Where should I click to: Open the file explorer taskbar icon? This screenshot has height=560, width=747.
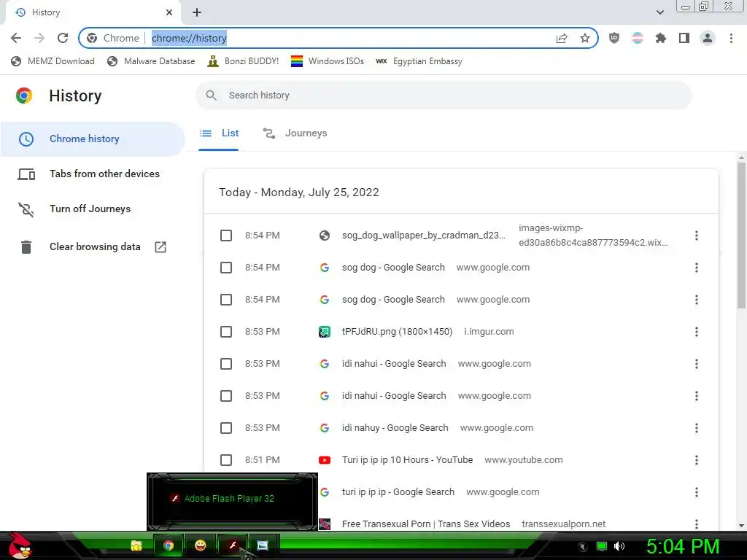136,545
